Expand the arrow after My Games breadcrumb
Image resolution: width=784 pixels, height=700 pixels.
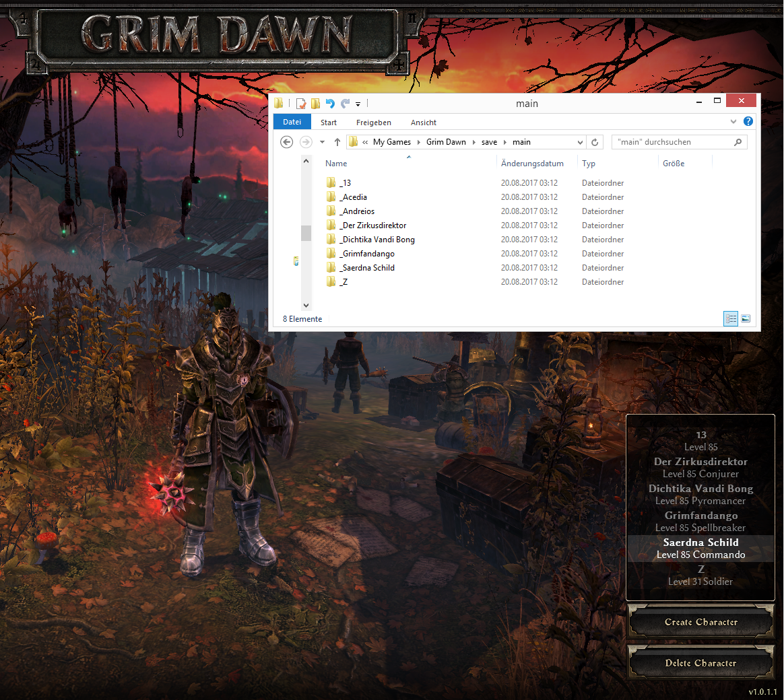[x=418, y=142]
